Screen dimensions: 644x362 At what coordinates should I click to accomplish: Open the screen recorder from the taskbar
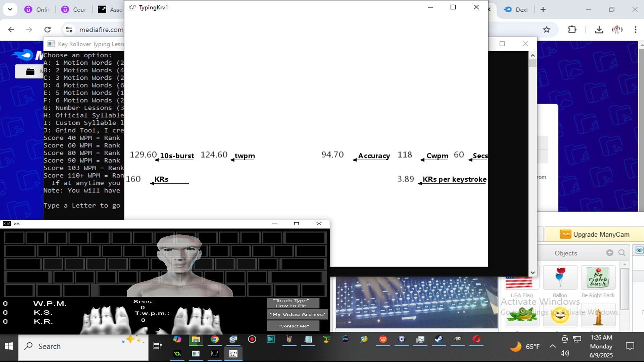point(252,340)
